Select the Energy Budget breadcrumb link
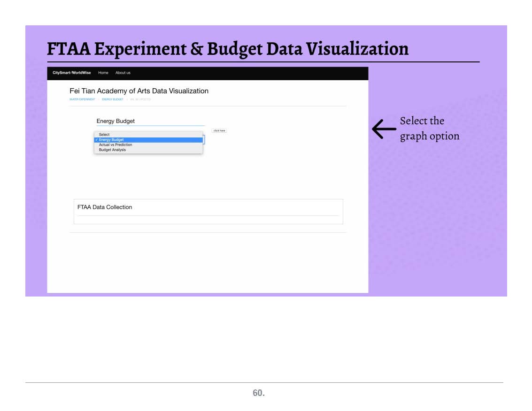The image size is (532, 411). pos(113,99)
